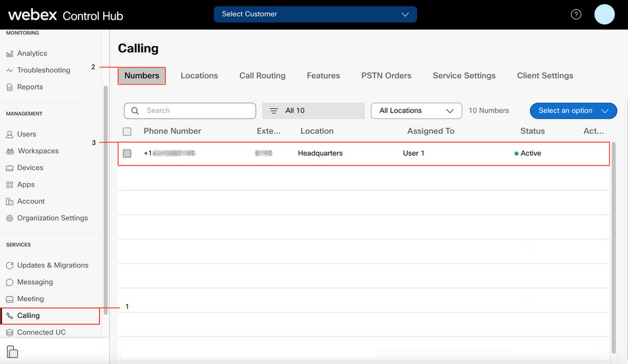Open Organization Settings in the sidebar
The width and height of the screenshot is (628, 364).
point(52,218)
